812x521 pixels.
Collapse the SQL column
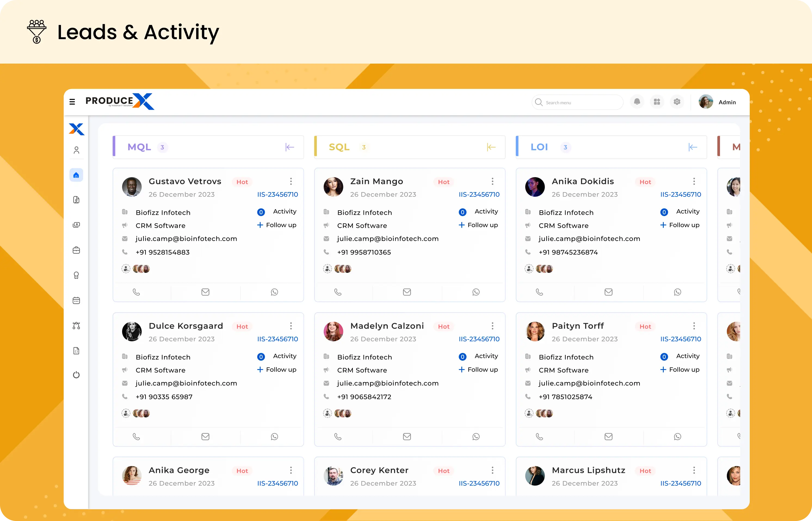[491, 147]
